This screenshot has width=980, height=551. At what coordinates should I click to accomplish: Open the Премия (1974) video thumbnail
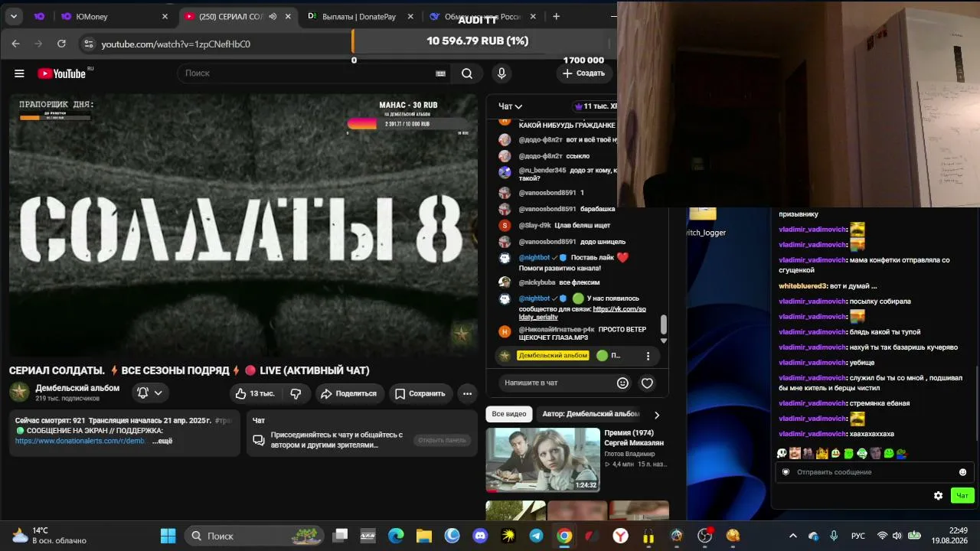coord(543,459)
